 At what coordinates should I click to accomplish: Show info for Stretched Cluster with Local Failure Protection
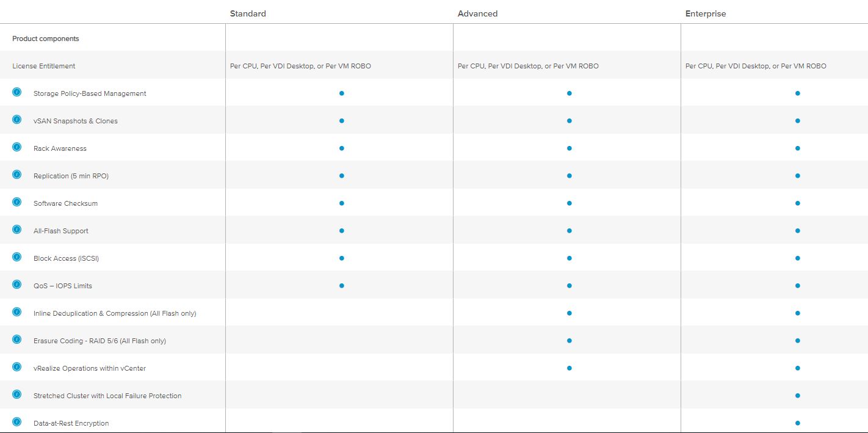coord(16,394)
